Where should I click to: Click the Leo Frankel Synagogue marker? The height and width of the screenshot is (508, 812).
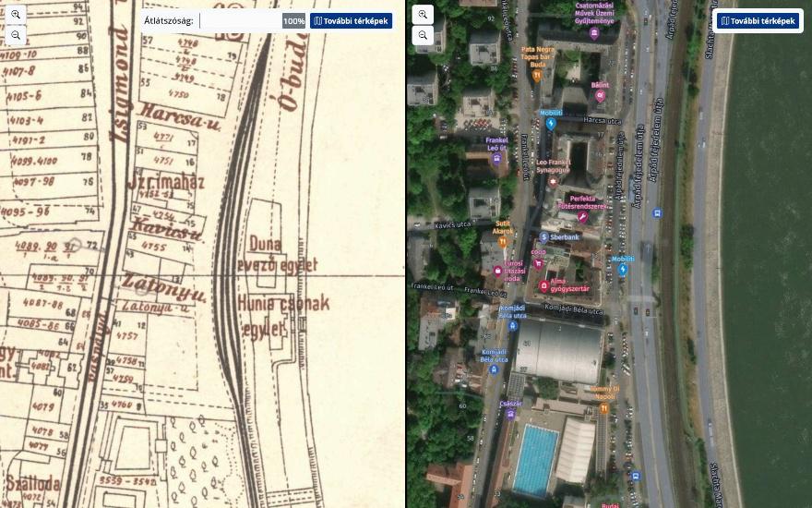coord(553,181)
